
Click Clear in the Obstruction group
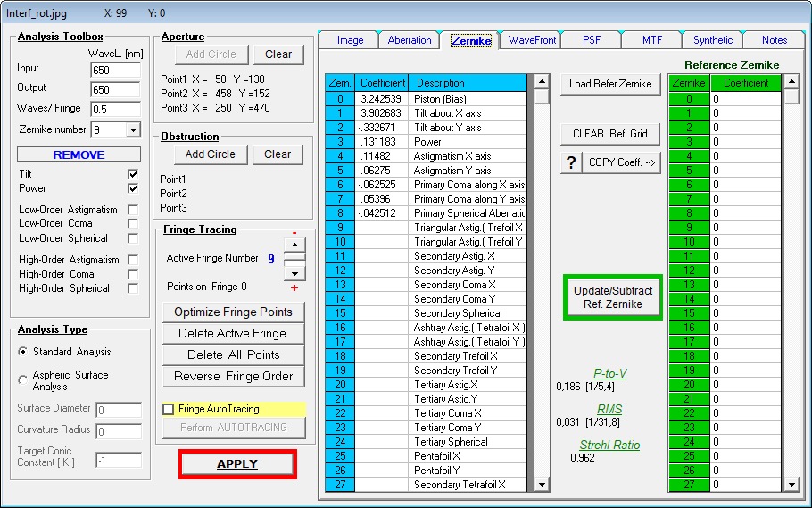[x=278, y=154]
